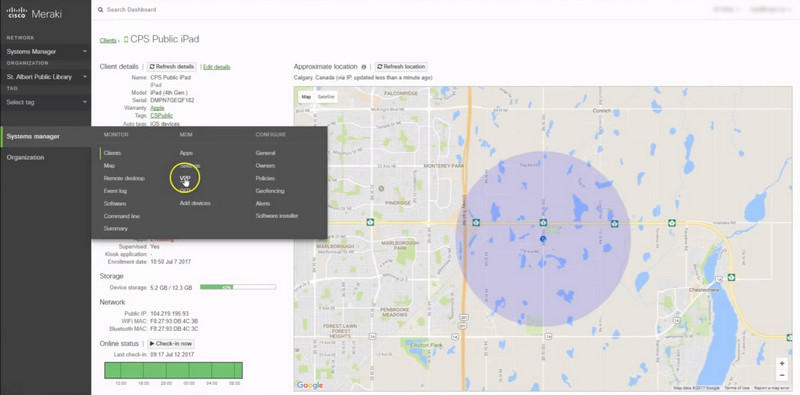Click the Check-in now button
The height and width of the screenshot is (395, 800).
[x=171, y=344]
